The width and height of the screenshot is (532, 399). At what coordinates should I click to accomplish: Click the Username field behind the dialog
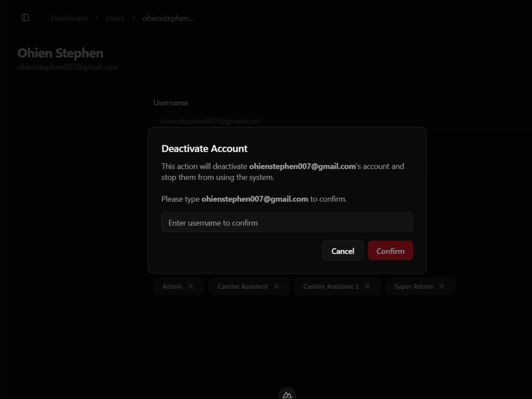(343, 121)
